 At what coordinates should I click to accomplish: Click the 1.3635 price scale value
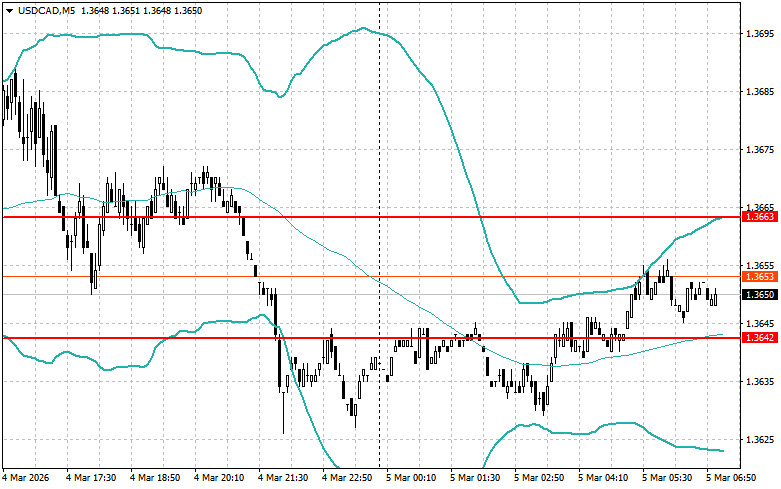coord(760,381)
